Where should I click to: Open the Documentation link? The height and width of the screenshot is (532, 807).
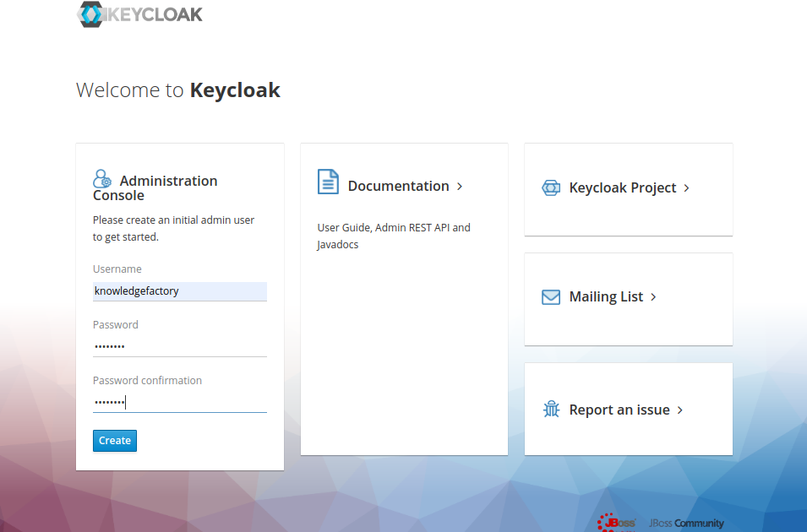click(x=400, y=186)
